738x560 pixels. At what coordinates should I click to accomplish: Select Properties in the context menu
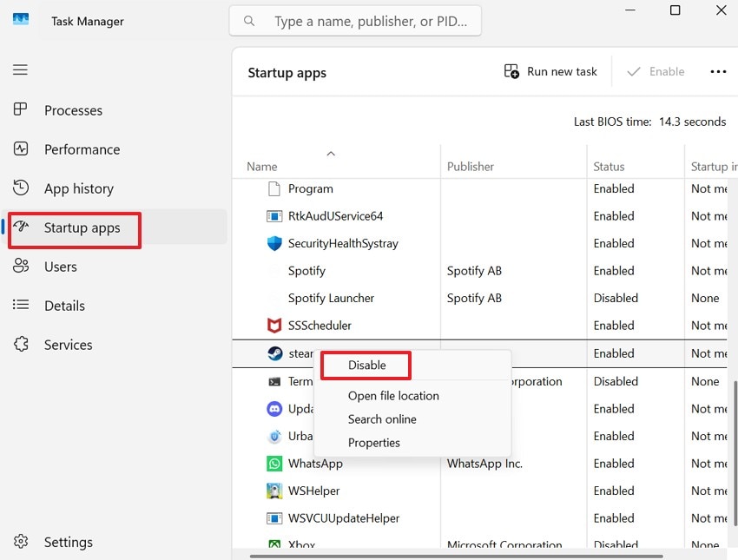(374, 443)
